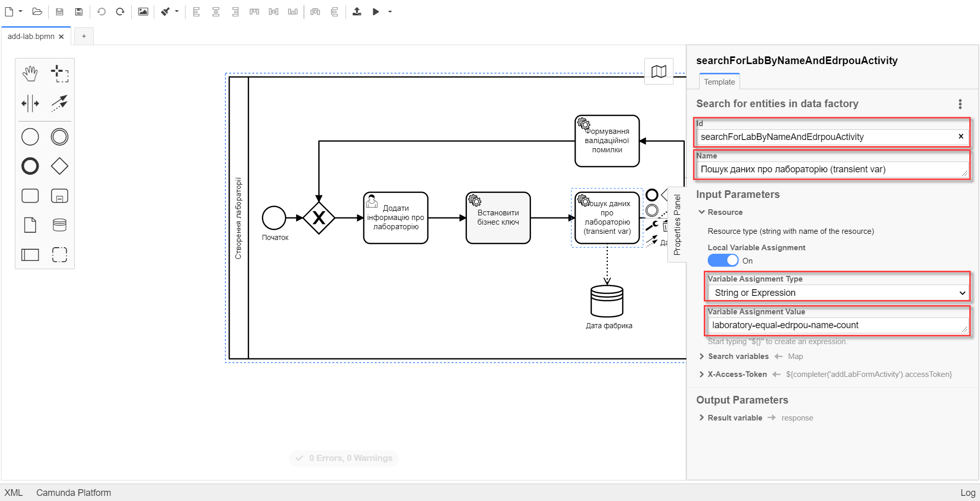Activate the global connect tool
Image resolution: width=980 pixels, height=501 pixels.
pyautogui.click(x=59, y=103)
